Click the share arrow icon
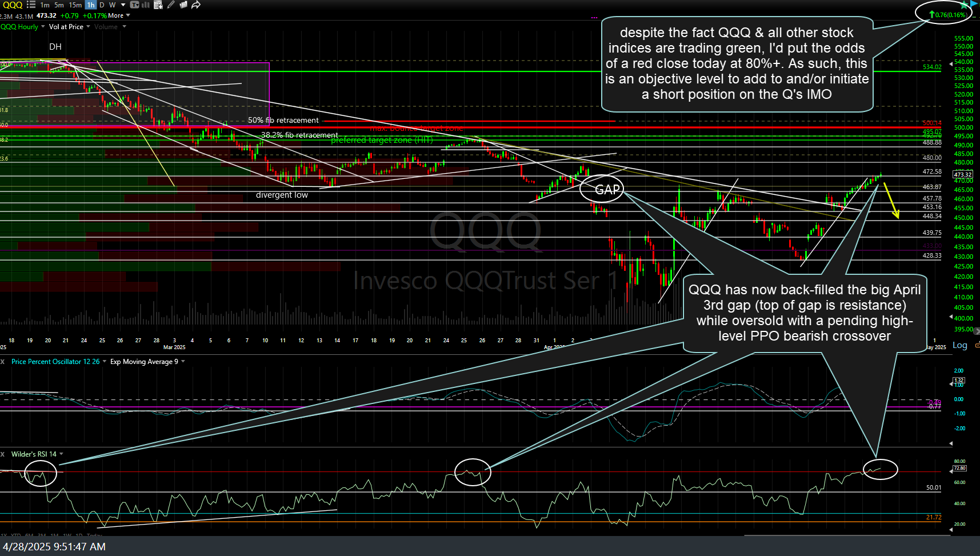Screen dimensions: 980x556 pos(196,5)
